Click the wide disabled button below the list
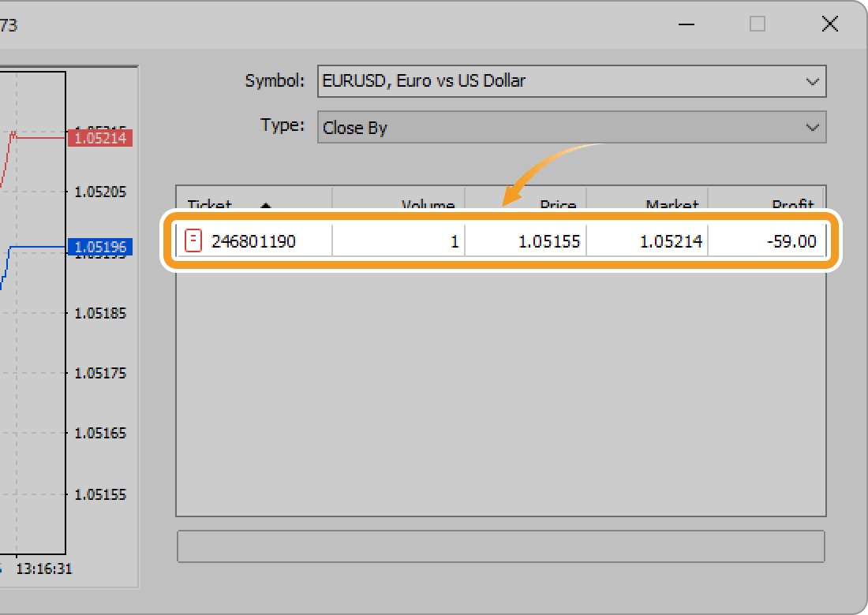 coord(500,546)
